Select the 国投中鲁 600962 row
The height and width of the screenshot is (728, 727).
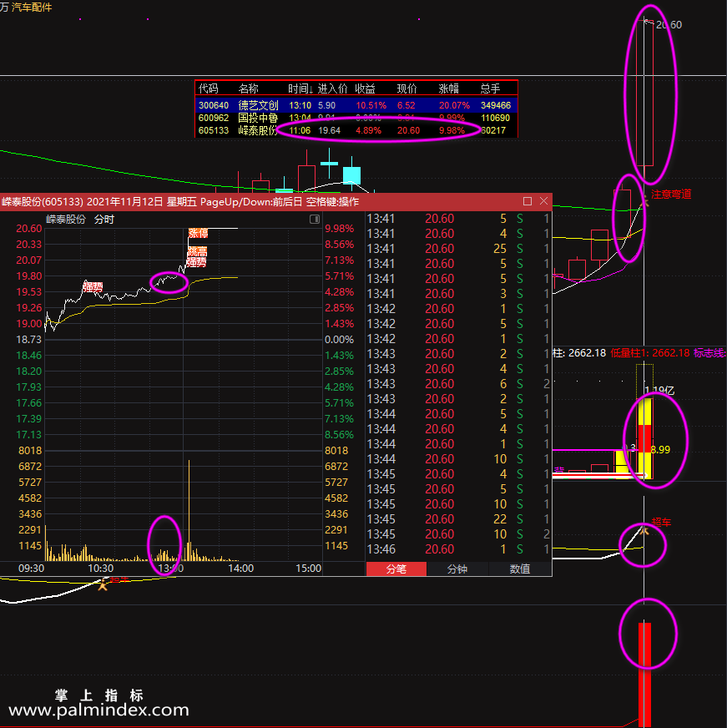point(356,118)
